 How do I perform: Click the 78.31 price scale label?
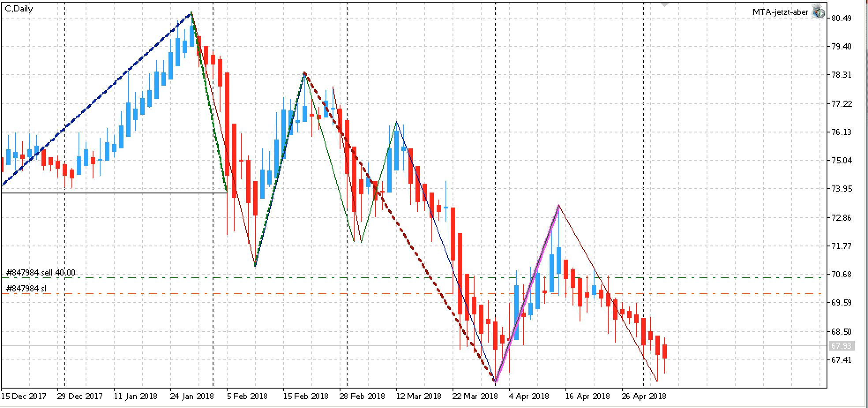click(x=841, y=75)
